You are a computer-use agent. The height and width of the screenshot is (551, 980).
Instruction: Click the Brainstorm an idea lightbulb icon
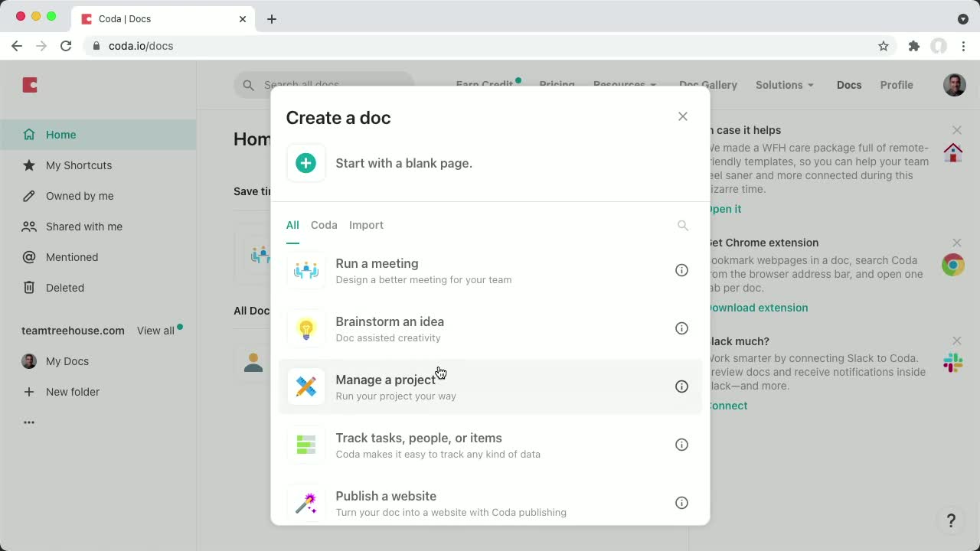tap(305, 328)
